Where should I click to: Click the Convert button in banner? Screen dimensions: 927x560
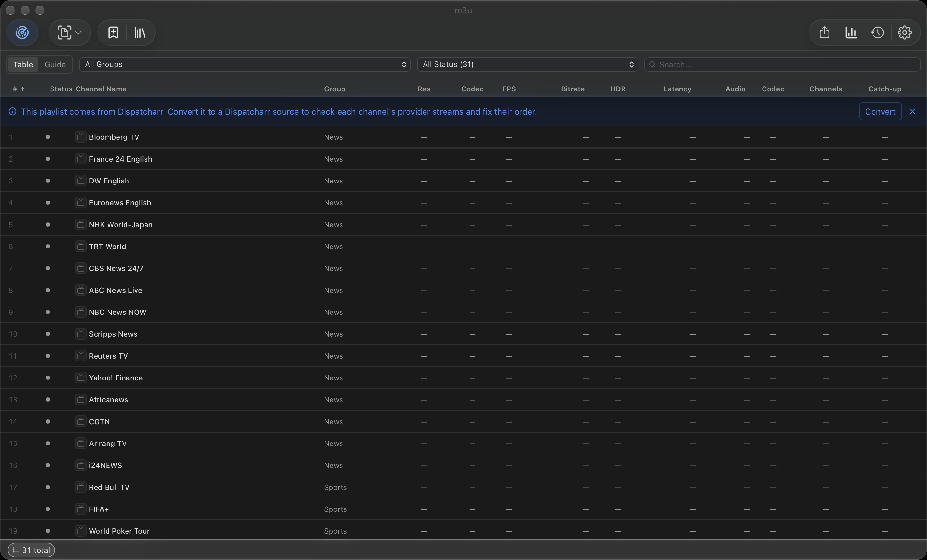coord(880,111)
